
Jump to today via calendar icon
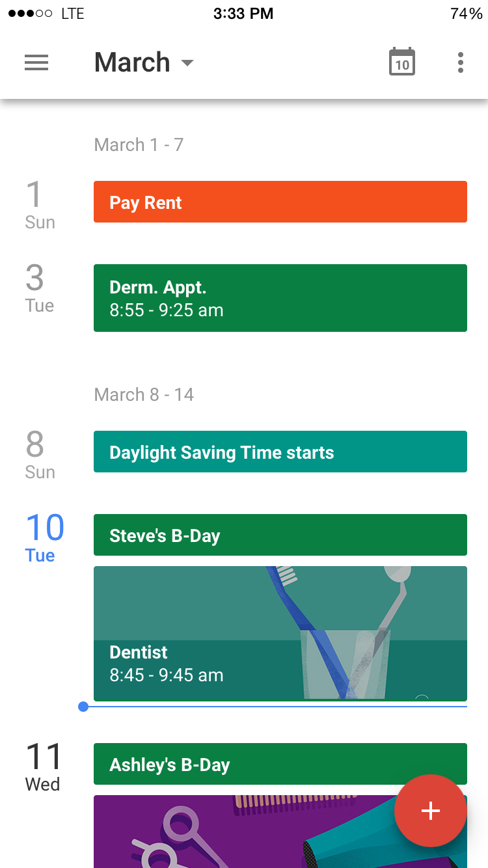[402, 62]
